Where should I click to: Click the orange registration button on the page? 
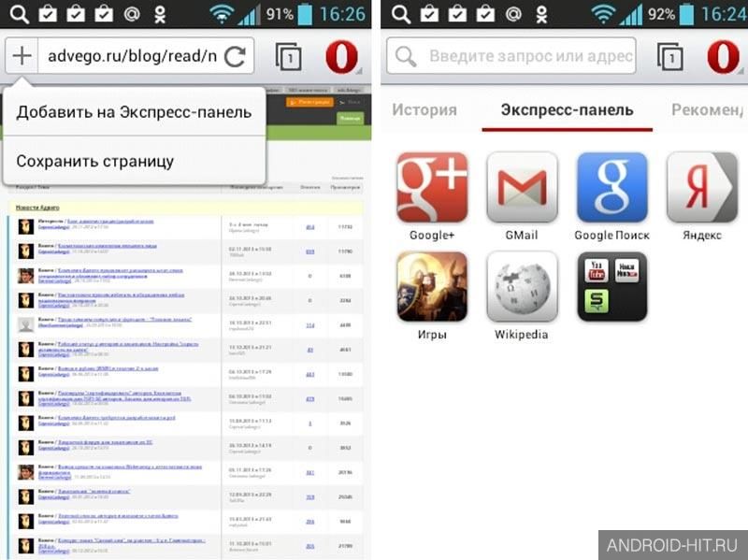point(309,102)
